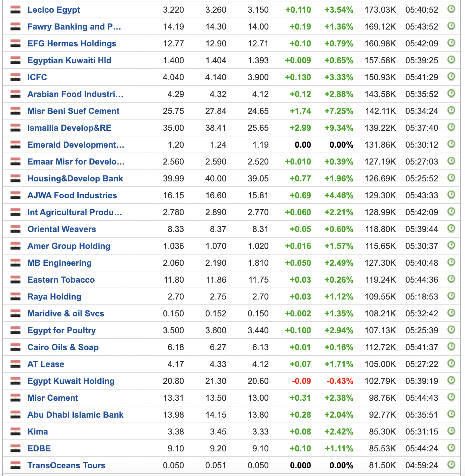465x476 pixels.
Task: Open the Eastern Tobacco link
Action: [x=61, y=280]
